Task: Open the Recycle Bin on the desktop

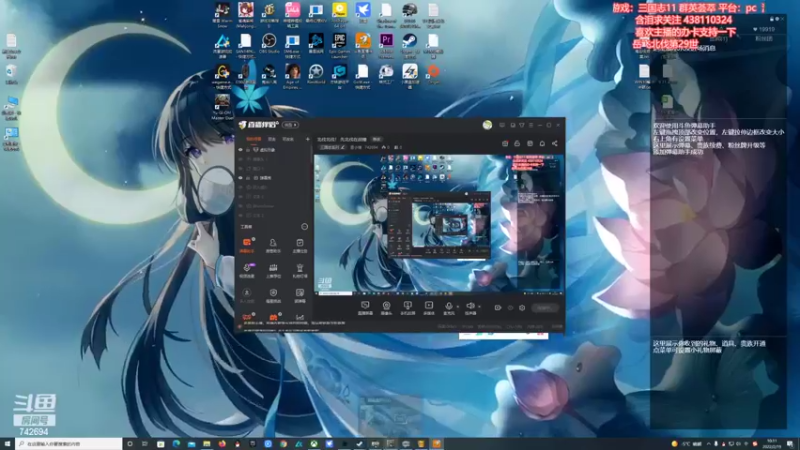Action: click(x=11, y=74)
